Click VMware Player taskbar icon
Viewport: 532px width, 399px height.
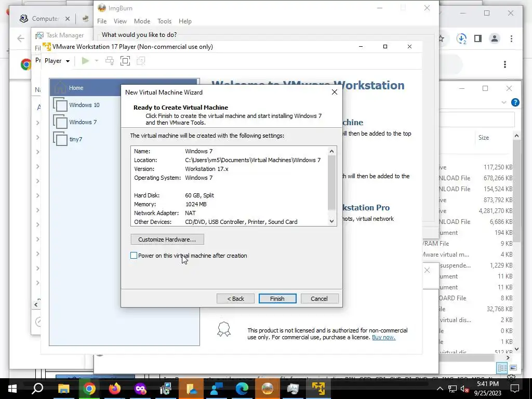coord(318,389)
